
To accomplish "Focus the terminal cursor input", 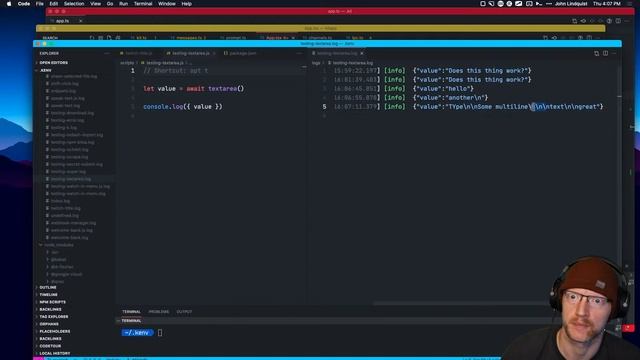I will (160, 333).
